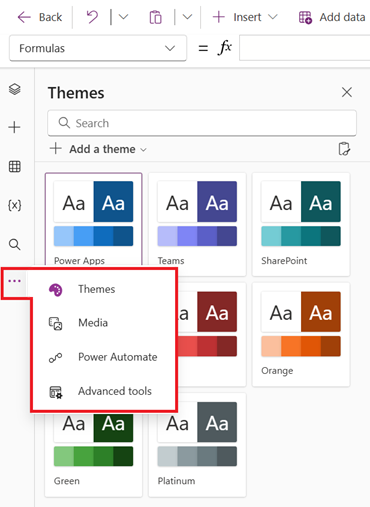The image size is (370, 507).
Task: Select the Platinum theme card
Action: click(197, 445)
